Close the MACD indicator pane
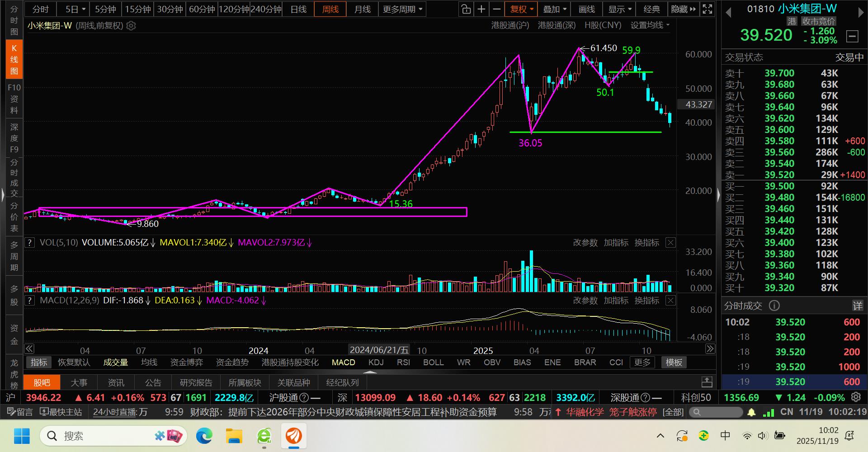868x452 pixels. [671, 301]
